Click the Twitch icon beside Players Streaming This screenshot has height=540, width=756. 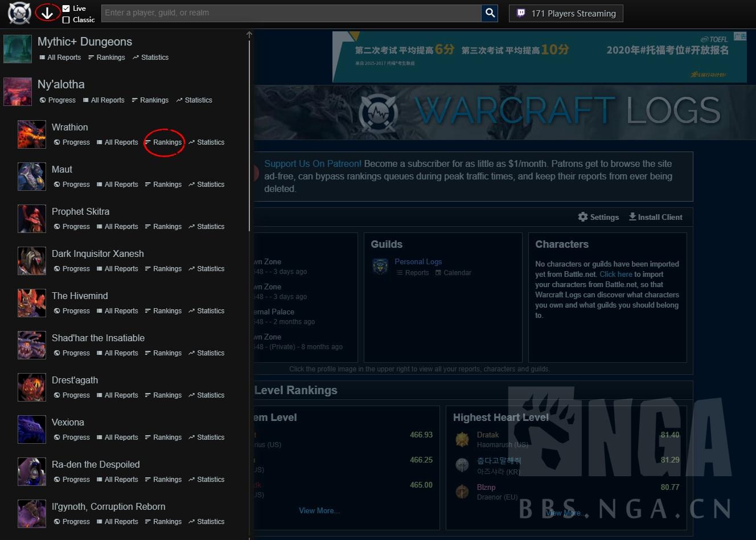tap(521, 13)
